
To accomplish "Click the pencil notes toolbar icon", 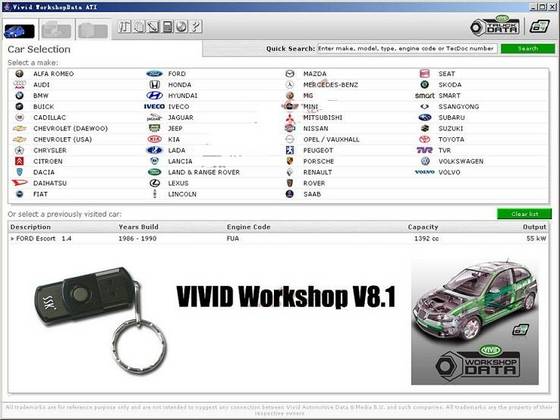I will click(x=153, y=26).
